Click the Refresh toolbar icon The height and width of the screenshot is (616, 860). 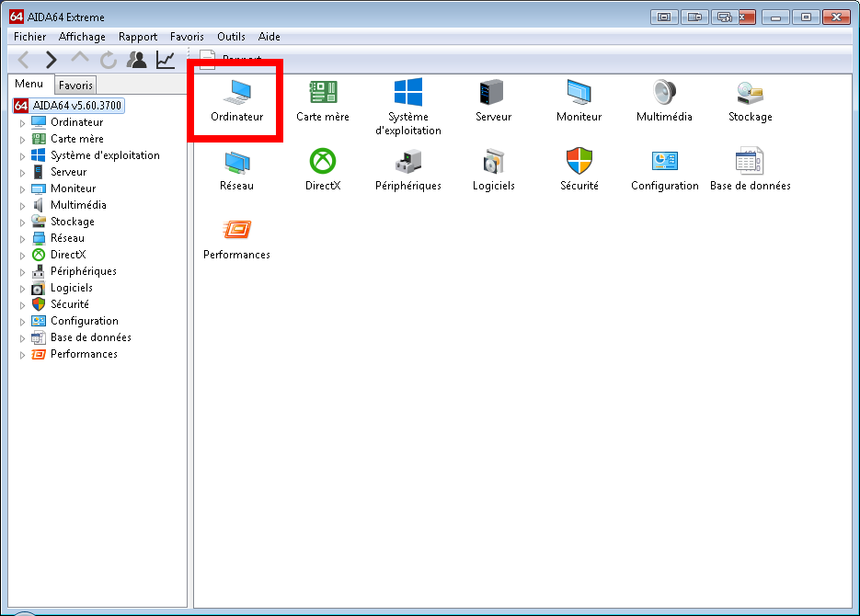[109, 60]
